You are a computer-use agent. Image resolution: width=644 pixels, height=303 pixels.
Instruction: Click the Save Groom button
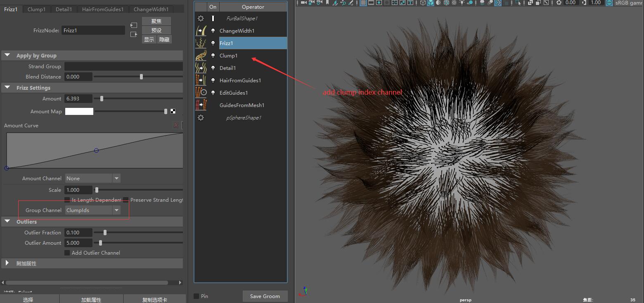[265, 296]
